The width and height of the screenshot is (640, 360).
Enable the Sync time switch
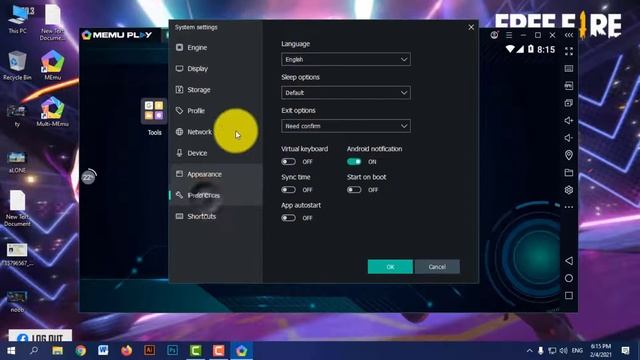click(x=289, y=190)
